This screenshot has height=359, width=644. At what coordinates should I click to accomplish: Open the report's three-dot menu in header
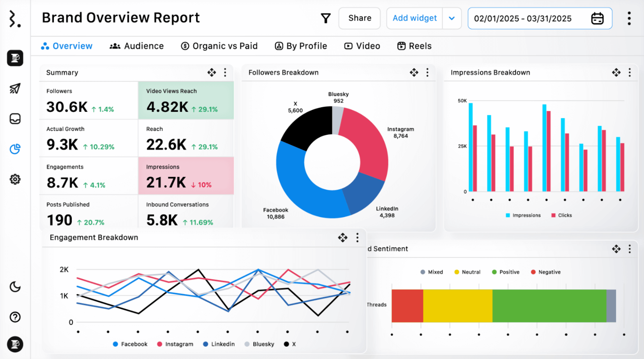pos(629,18)
